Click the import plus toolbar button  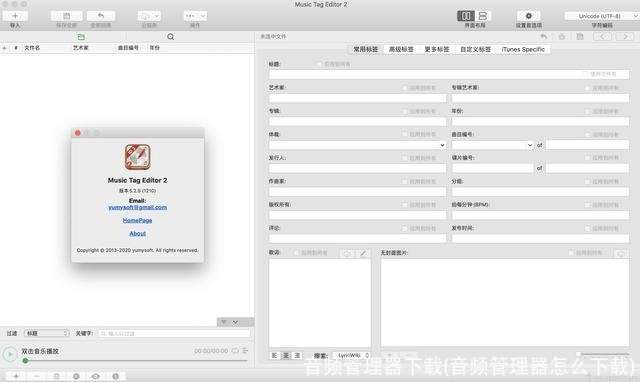[15, 16]
